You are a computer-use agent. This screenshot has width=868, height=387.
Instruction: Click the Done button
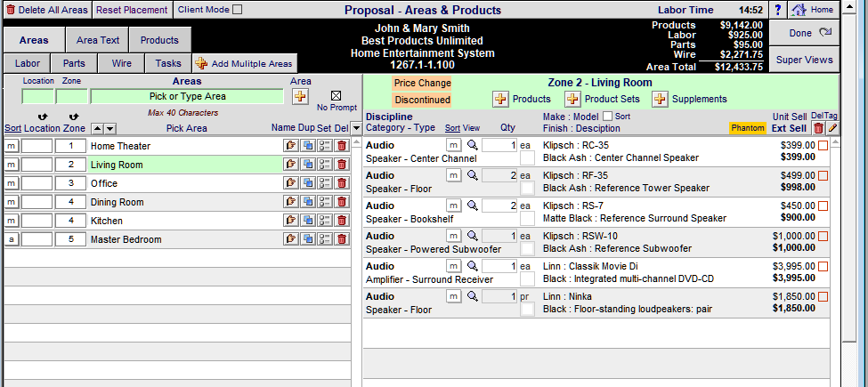(x=804, y=33)
